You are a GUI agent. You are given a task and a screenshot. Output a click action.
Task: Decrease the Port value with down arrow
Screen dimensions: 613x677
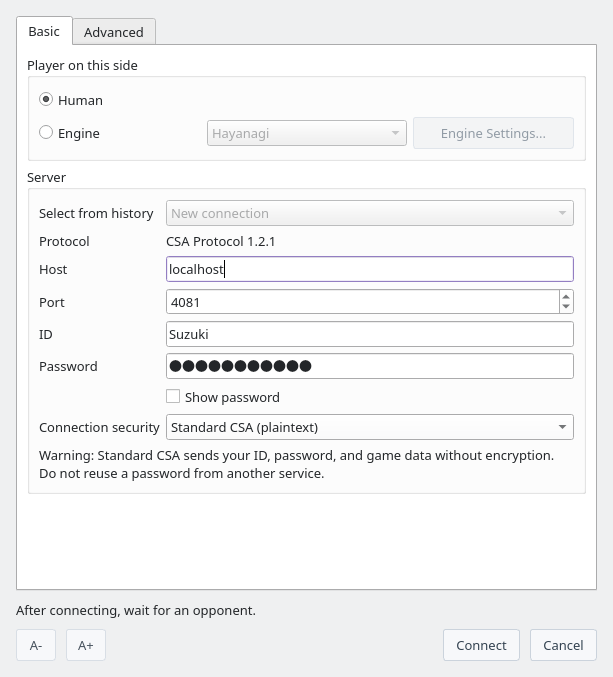[566, 307]
